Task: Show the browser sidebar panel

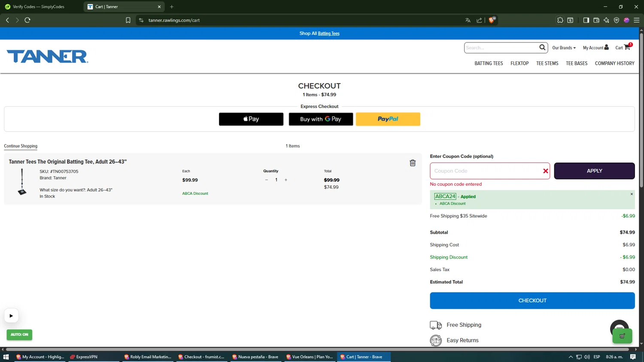Action: (x=586, y=20)
